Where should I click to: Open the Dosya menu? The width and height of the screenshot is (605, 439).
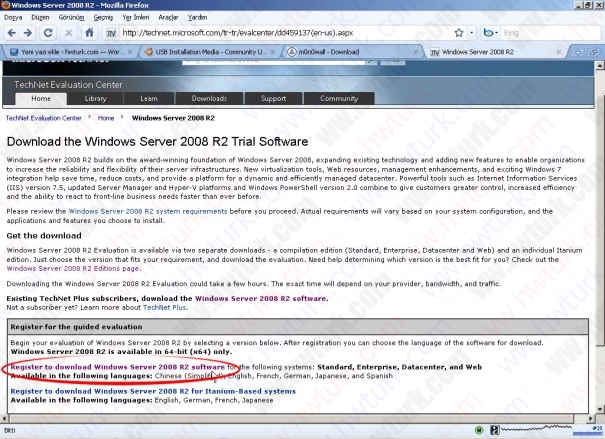pos(13,17)
